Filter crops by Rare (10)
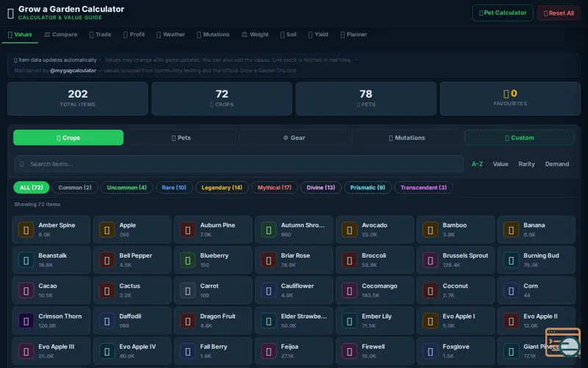The image size is (588, 368). click(174, 188)
